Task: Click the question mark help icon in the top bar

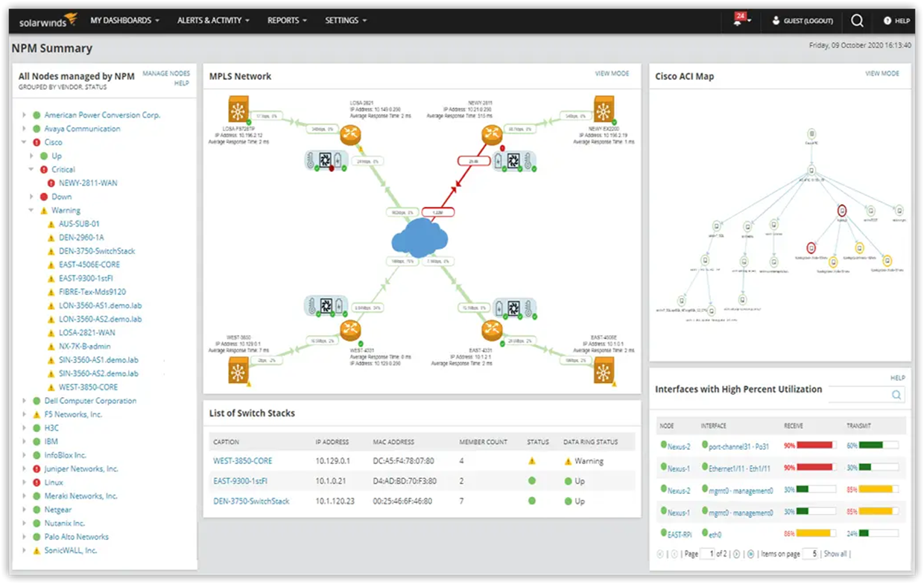Action: (x=887, y=21)
